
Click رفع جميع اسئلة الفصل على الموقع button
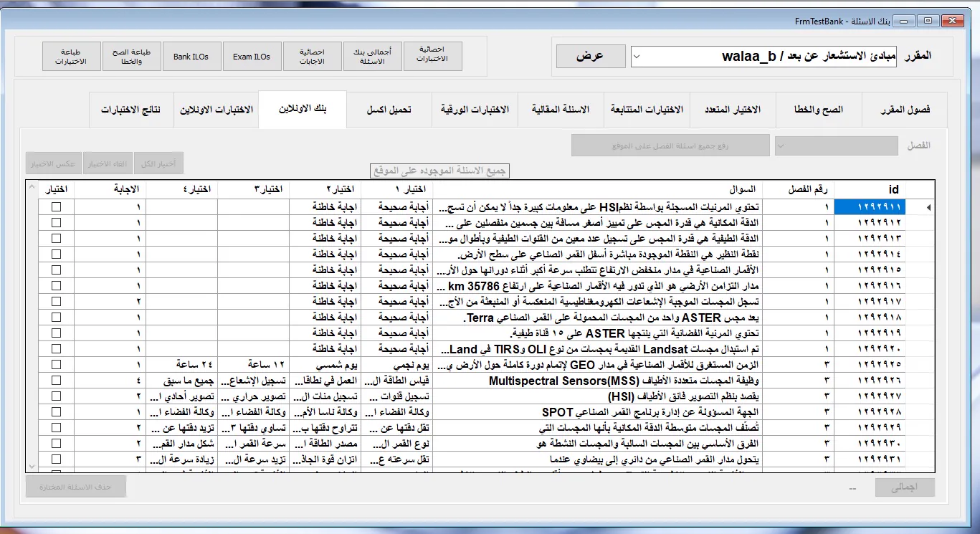[x=670, y=146]
